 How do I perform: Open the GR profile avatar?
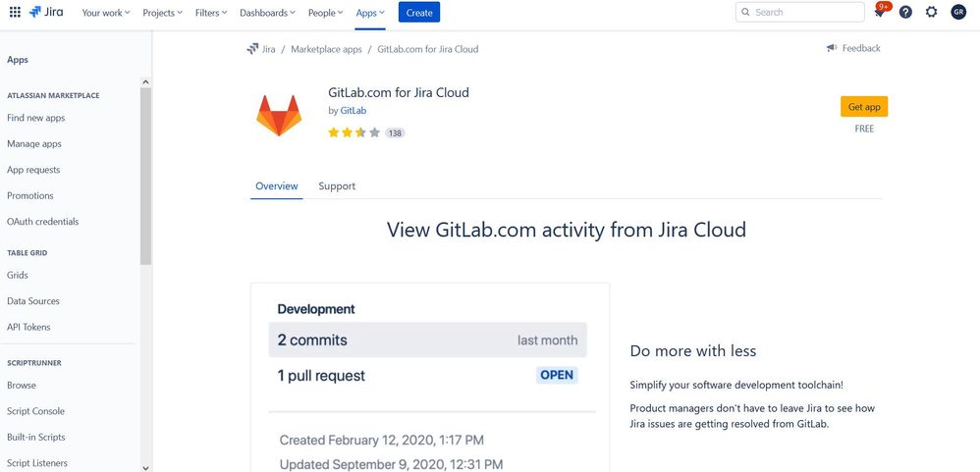pos(958,12)
